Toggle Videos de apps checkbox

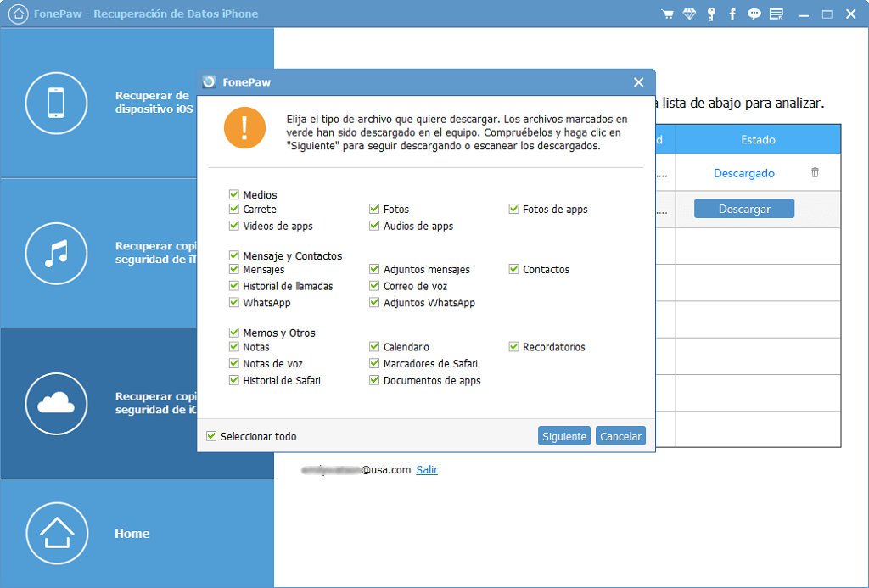click(x=234, y=226)
